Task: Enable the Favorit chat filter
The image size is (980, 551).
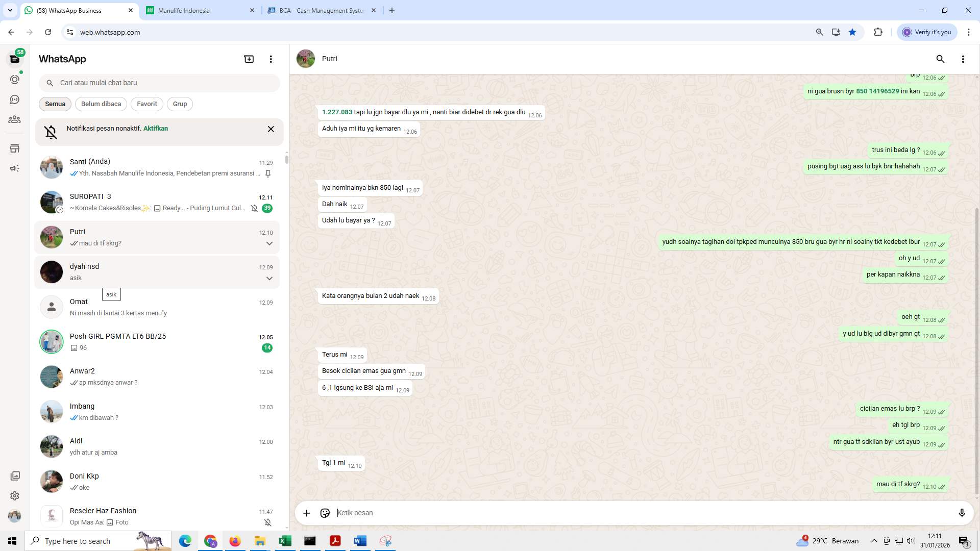Action: pyautogui.click(x=146, y=104)
